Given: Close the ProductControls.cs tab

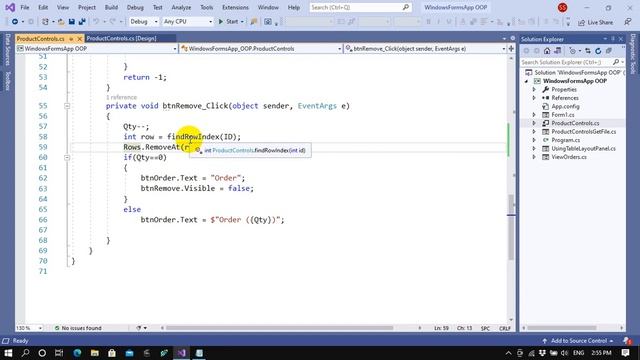Looking at the screenshot, I should [x=80, y=39].
